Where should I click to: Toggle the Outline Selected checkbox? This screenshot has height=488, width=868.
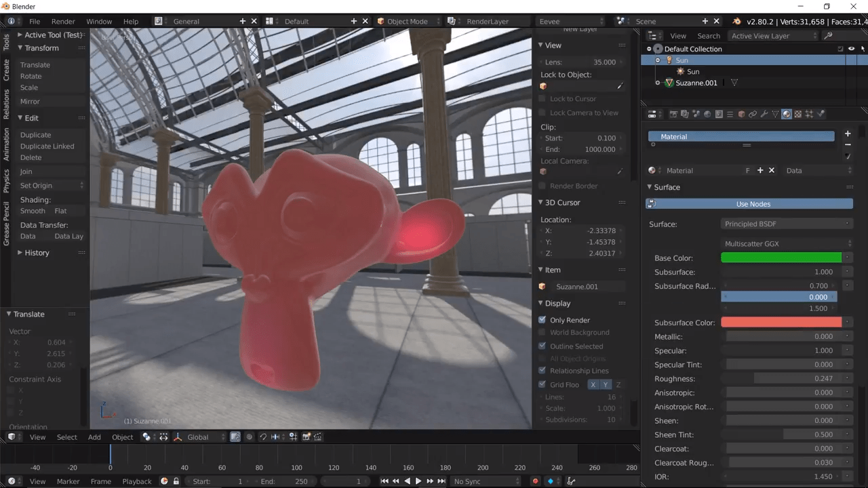coord(542,346)
